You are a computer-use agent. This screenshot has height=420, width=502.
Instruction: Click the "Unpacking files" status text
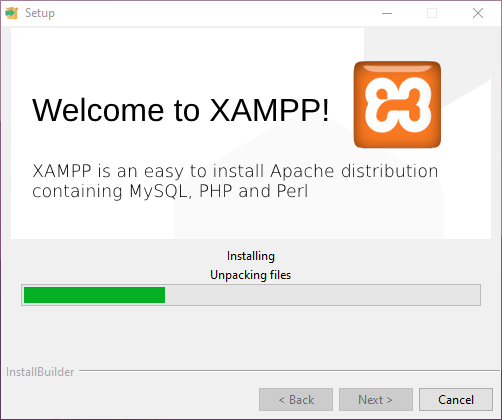coord(251,275)
